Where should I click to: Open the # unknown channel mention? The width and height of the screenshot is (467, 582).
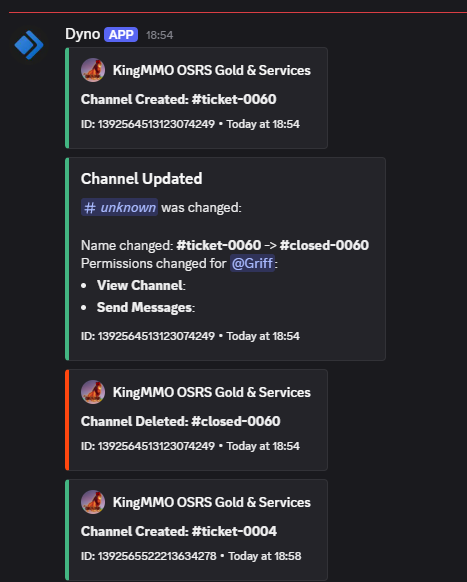120,207
